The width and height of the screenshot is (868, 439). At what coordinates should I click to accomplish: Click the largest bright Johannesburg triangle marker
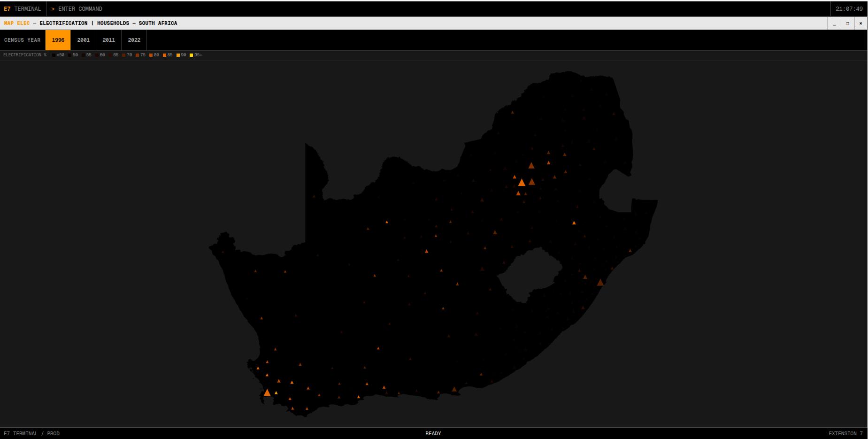522,183
